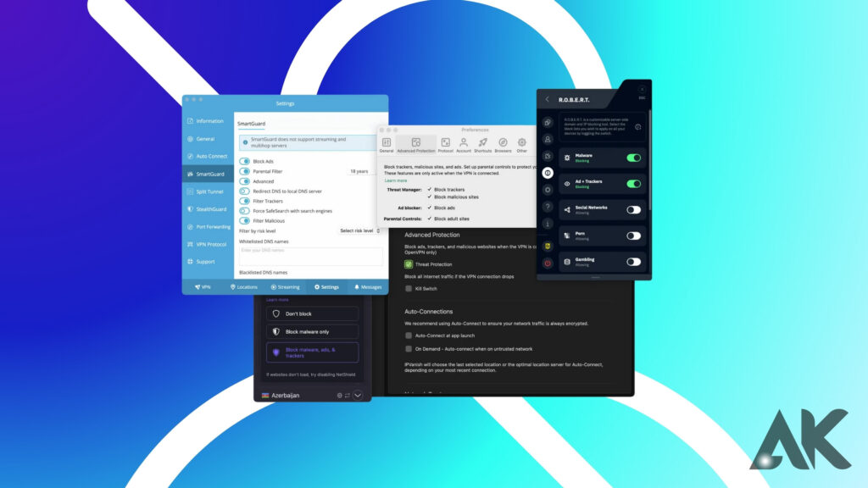868x488 pixels.
Task: Toggle the Block trackers checkmark
Action: point(429,189)
